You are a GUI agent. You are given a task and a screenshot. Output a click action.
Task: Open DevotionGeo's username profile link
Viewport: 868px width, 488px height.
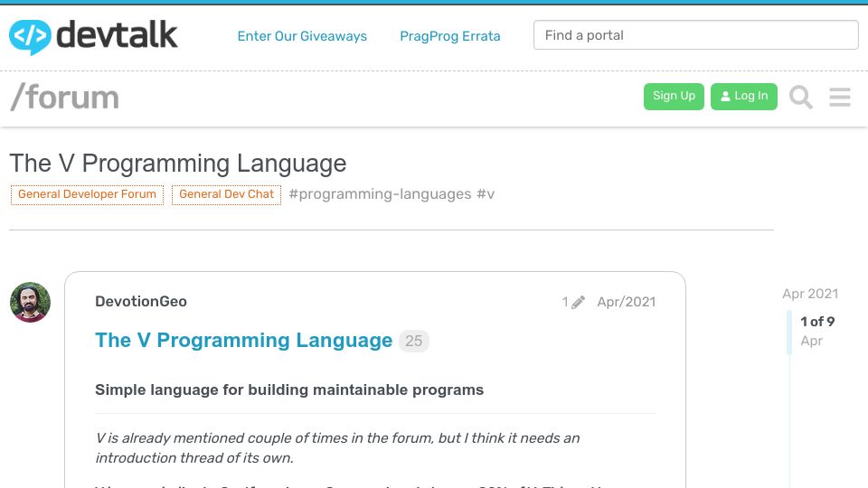click(141, 302)
